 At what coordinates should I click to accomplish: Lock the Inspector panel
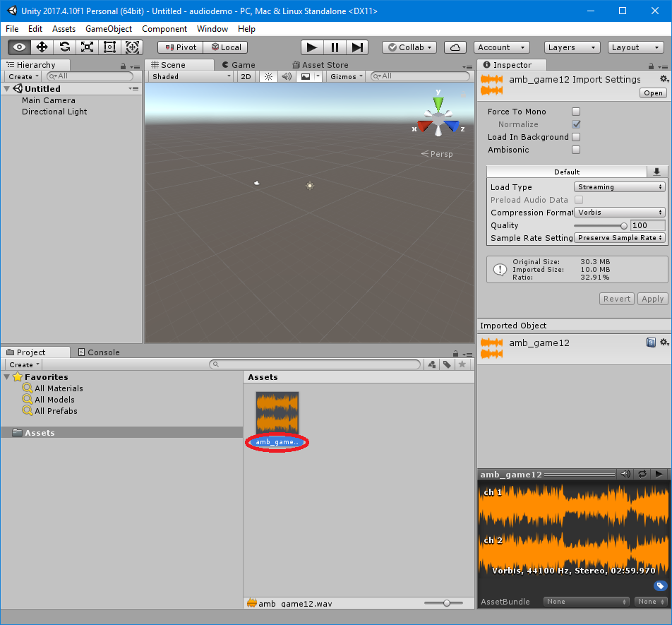651,66
